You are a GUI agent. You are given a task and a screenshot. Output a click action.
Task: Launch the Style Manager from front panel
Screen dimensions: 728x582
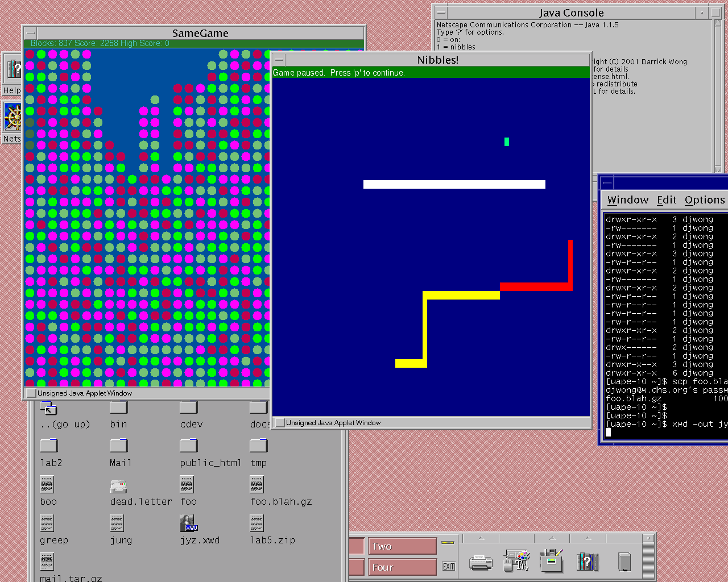point(516,562)
